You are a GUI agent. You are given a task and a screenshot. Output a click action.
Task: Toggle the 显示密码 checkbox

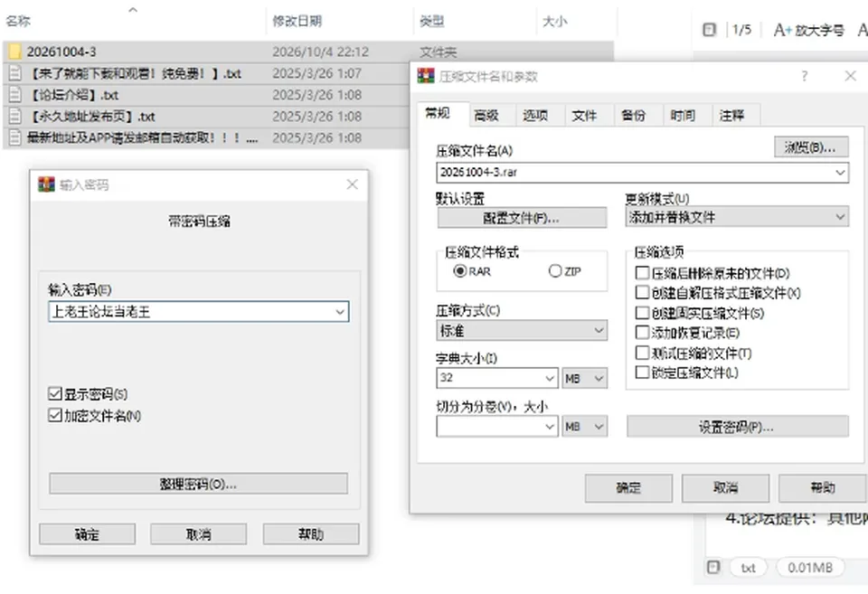tap(54, 393)
